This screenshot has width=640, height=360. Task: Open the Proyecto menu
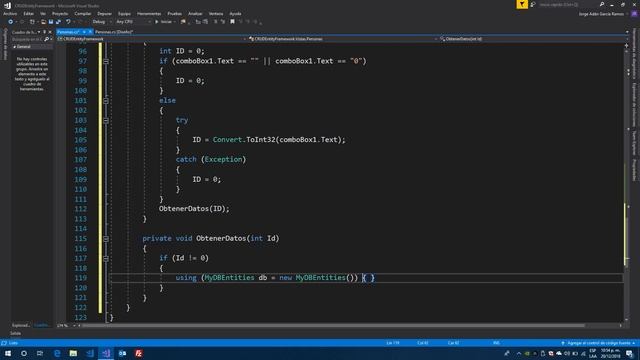point(60,13)
